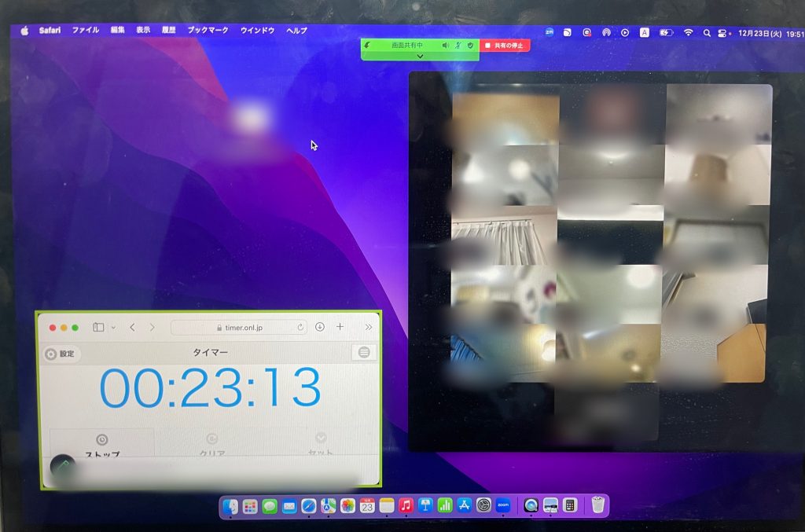Expand the Zoom sharing toolbar chevron
The width and height of the screenshot is (805, 532).
point(420,57)
